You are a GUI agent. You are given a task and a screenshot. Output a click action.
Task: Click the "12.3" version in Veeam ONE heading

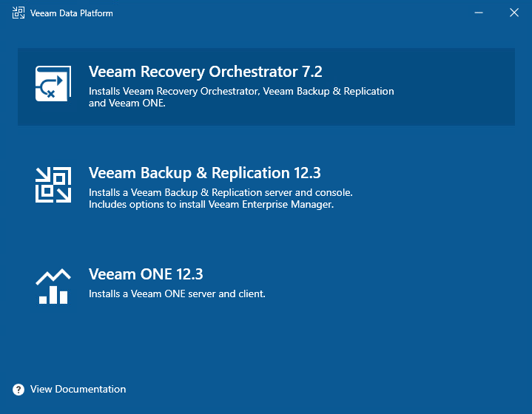point(189,274)
